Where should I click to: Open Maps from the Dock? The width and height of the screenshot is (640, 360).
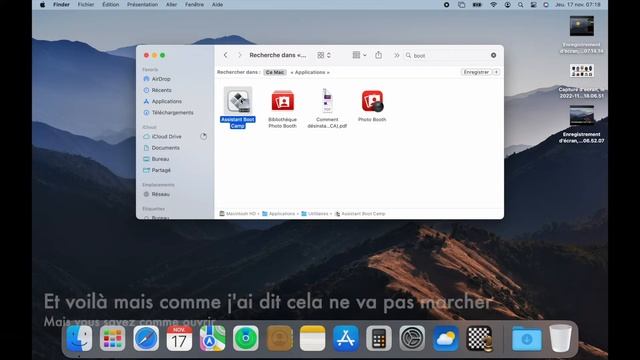(x=212, y=338)
